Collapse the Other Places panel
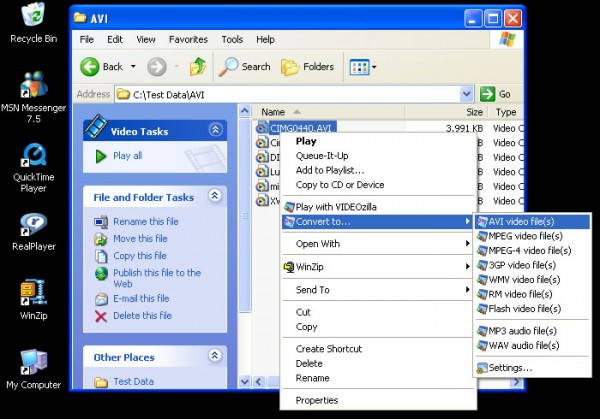 tap(215, 355)
